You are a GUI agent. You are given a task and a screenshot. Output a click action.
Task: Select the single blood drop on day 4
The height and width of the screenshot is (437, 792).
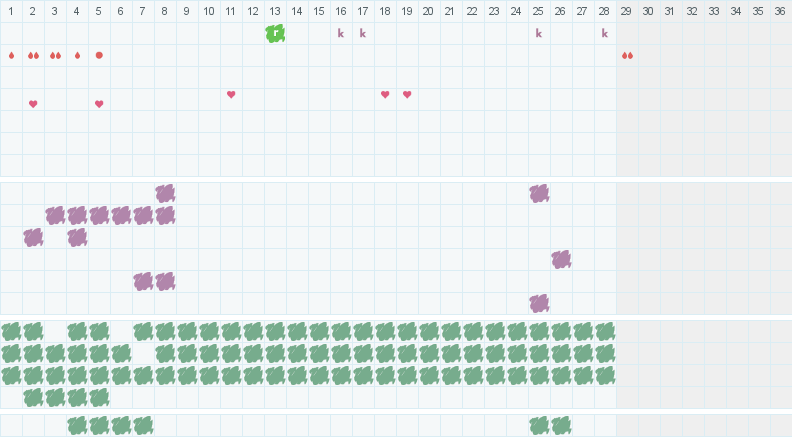pyautogui.click(x=77, y=56)
